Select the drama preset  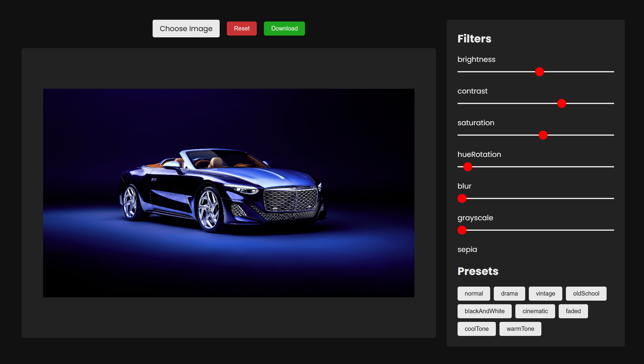pyautogui.click(x=509, y=293)
